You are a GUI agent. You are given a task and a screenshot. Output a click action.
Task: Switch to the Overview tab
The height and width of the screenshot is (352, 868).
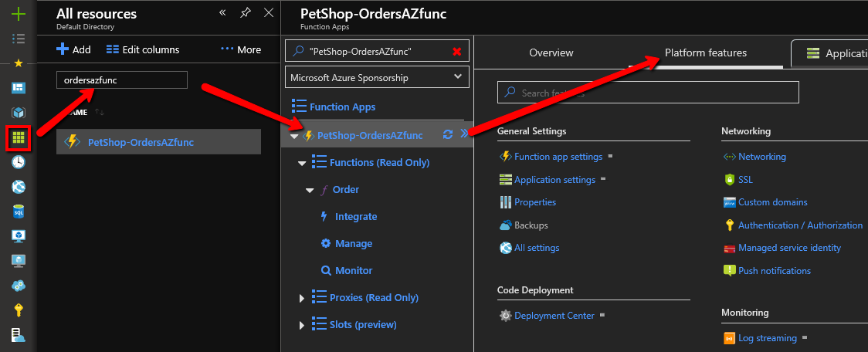(551, 53)
